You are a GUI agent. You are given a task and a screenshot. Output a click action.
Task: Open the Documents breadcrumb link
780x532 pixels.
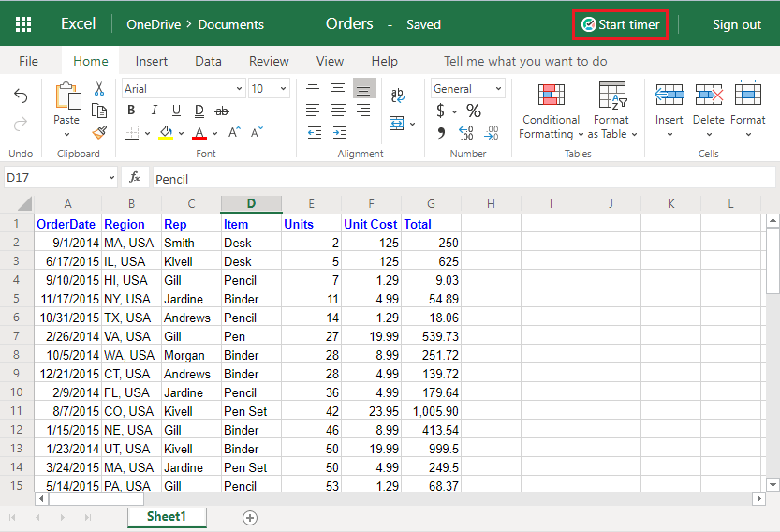tap(230, 25)
